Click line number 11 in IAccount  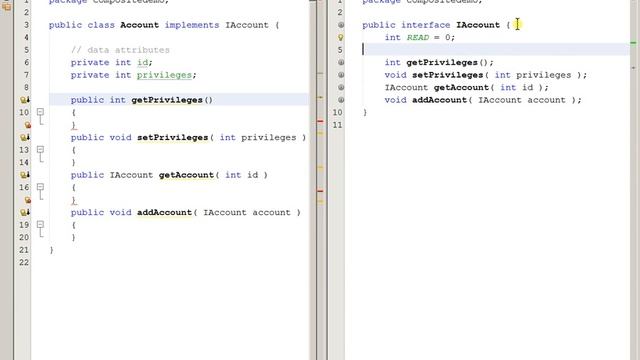[337, 125]
